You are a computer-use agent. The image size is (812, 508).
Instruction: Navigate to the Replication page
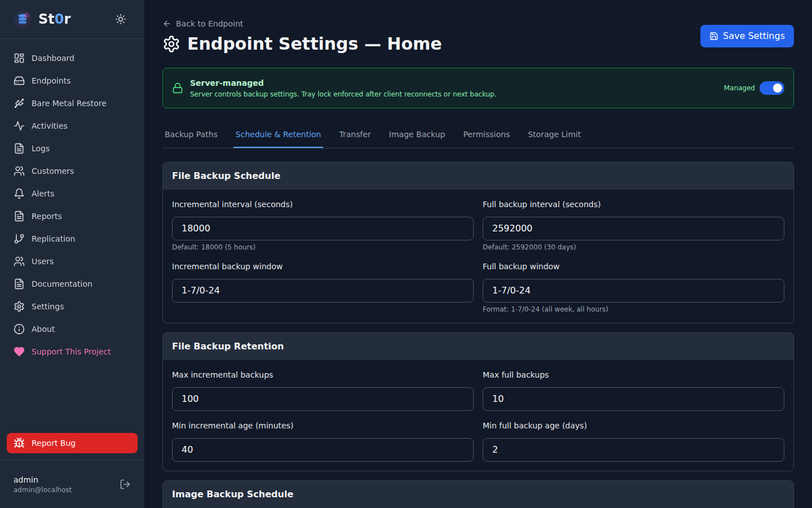53,239
